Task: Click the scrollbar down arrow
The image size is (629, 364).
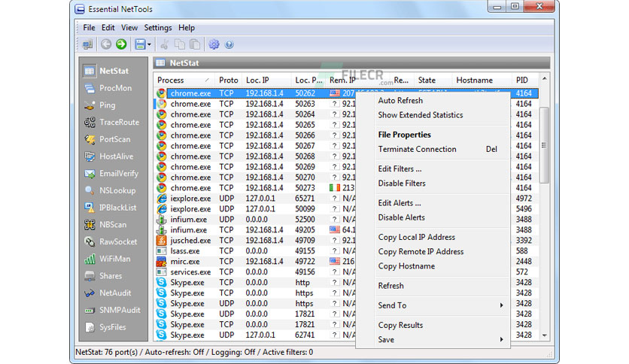Action: pyautogui.click(x=545, y=335)
